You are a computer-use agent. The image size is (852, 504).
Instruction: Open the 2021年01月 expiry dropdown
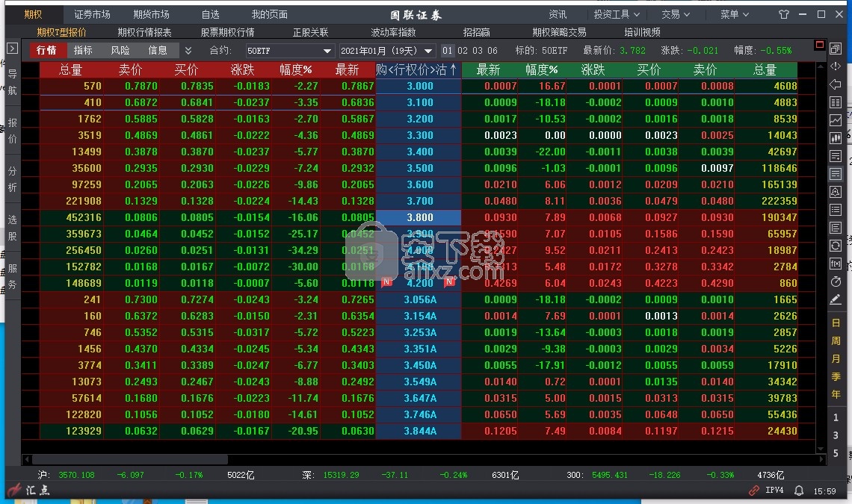[x=386, y=51]
